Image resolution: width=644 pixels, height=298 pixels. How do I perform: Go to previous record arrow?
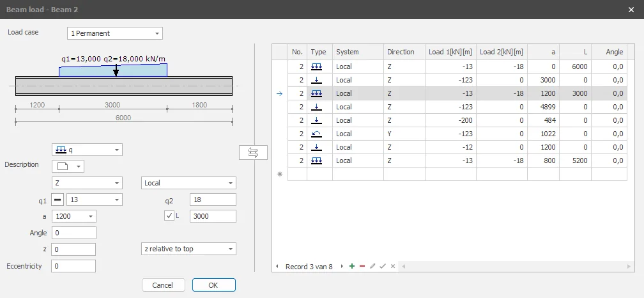coord(277,267)
